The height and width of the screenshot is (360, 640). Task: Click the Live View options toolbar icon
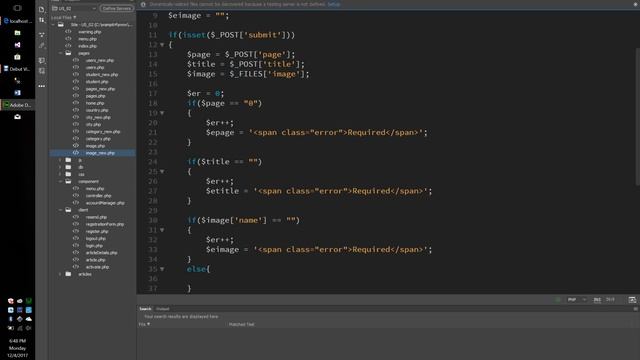point(42,35)
